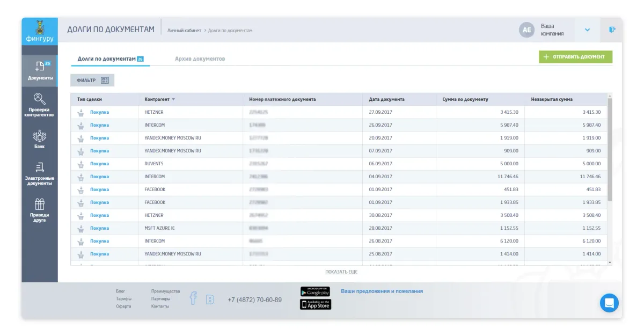Viewport: 644px width, 336px height.
Task: Expand the Фильтр panel
Action: 92,80
